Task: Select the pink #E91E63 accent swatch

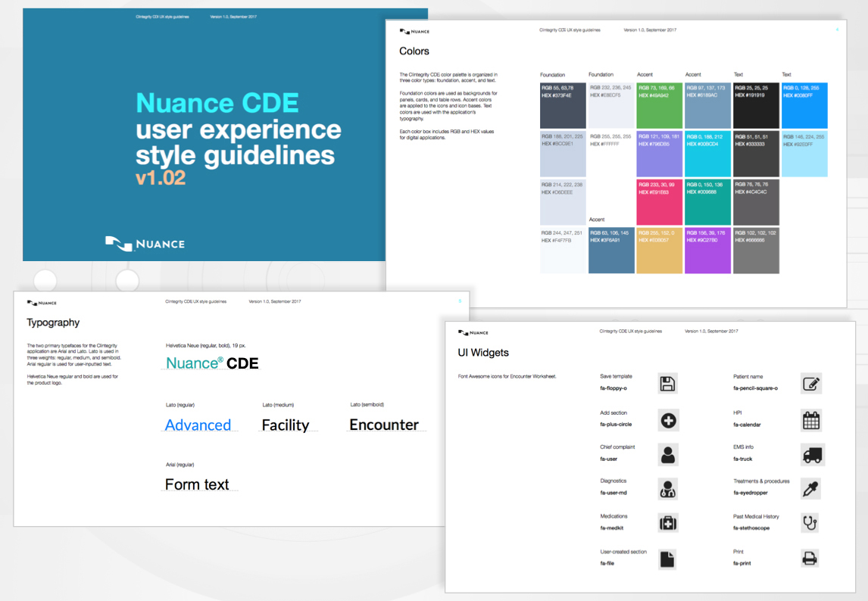Action: click(x=659, y=202)
